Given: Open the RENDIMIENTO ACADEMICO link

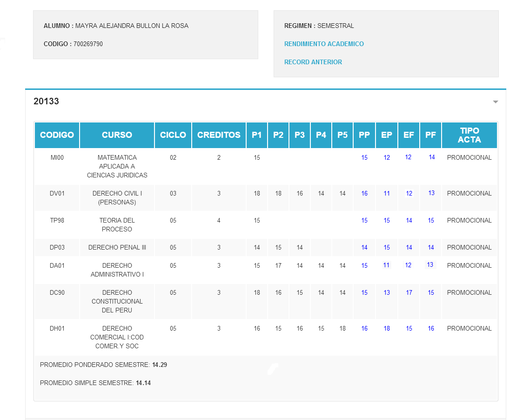Looking at the screenshot, I should [x=324, y=44].
